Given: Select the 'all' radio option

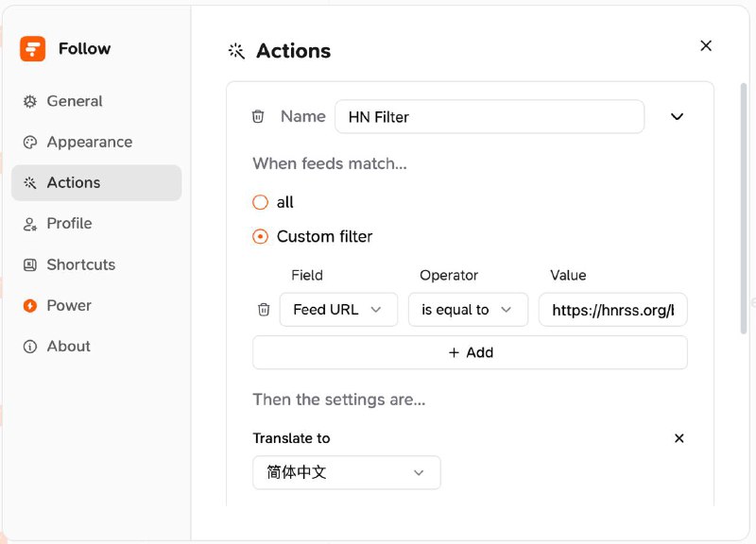Looking at the screenshot, I should click(261, 202).
